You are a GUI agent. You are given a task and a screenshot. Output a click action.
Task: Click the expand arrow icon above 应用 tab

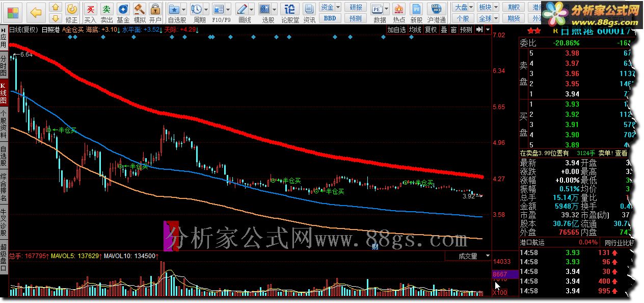(4, 29)
